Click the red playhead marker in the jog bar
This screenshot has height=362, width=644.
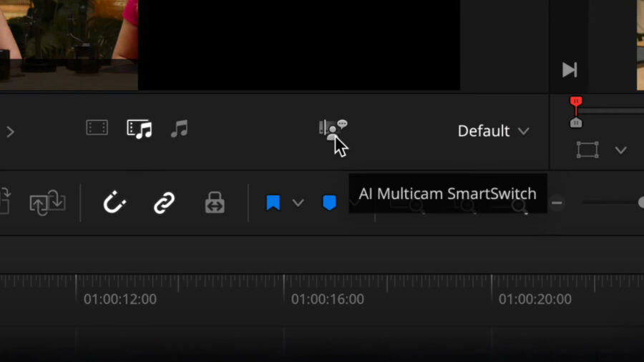[x=576, y=102]
